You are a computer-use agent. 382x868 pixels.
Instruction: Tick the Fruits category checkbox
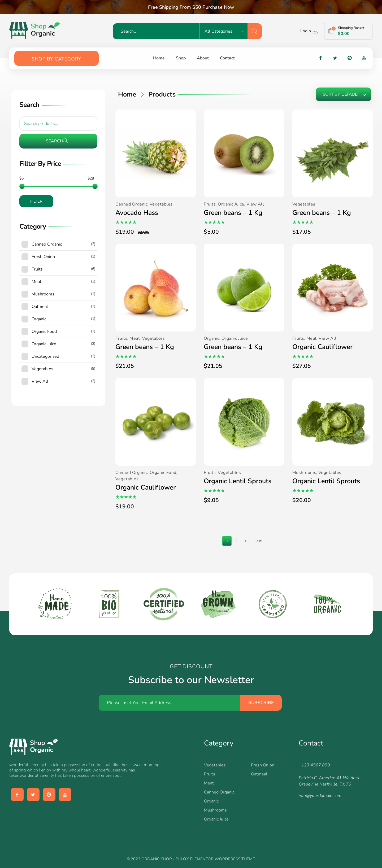pyautogui.click(x=25, y=269)
